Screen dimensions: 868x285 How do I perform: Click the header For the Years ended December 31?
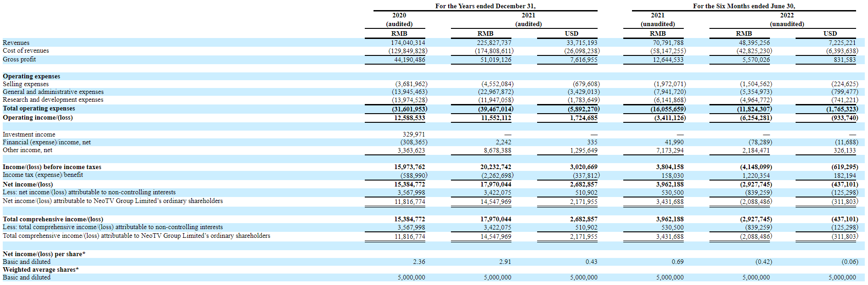click(x=485, y=6)
